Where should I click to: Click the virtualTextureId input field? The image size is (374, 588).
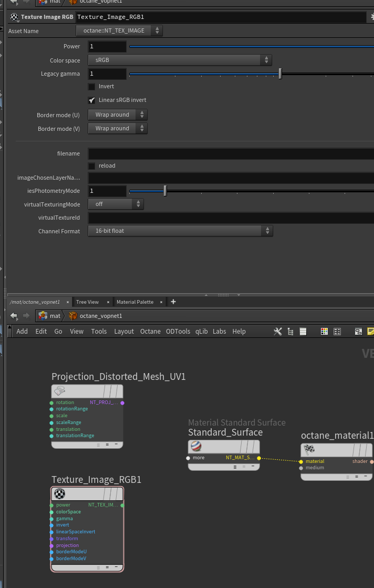pyautogui.click(x=231, y=218)
